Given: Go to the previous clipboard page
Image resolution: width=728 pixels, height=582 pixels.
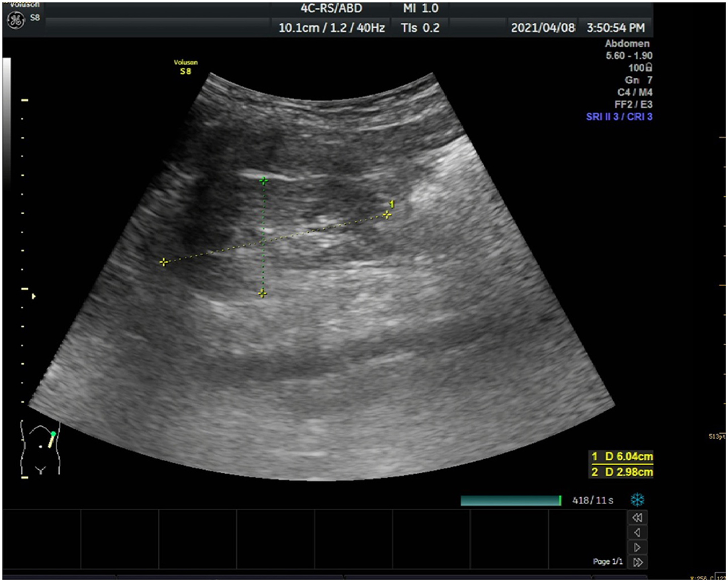Looking at the screenshot, I should point(637,532).
